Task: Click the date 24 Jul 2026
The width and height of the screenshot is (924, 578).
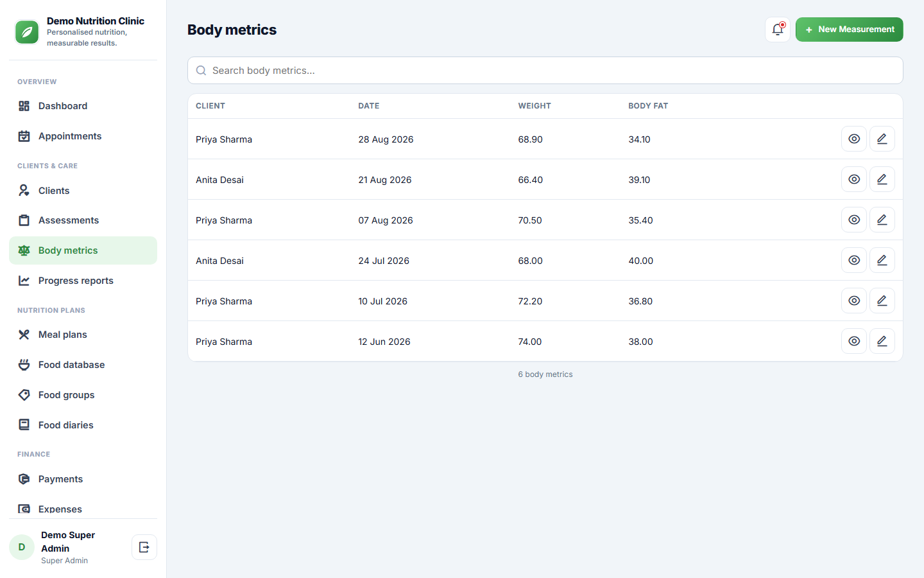Action: [x=384, y=261]
